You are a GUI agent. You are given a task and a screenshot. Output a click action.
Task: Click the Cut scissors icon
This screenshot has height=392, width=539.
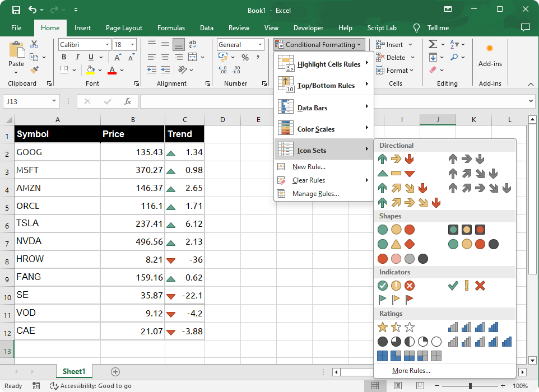34,44
